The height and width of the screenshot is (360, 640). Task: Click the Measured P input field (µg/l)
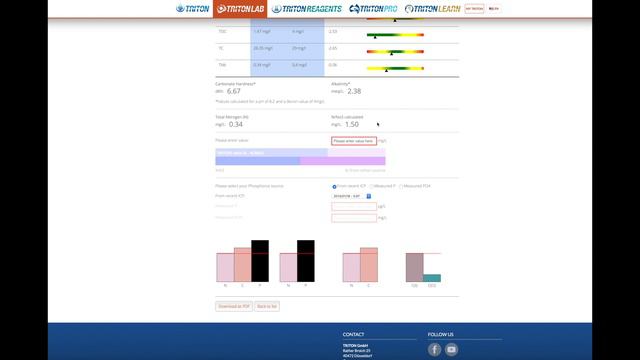click(354, 207)
